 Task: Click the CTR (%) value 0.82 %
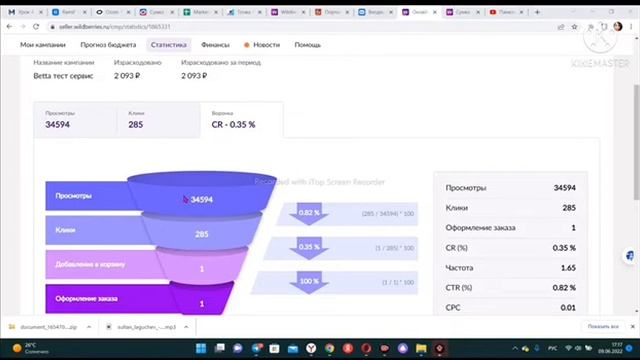click(x=564, y=288)
